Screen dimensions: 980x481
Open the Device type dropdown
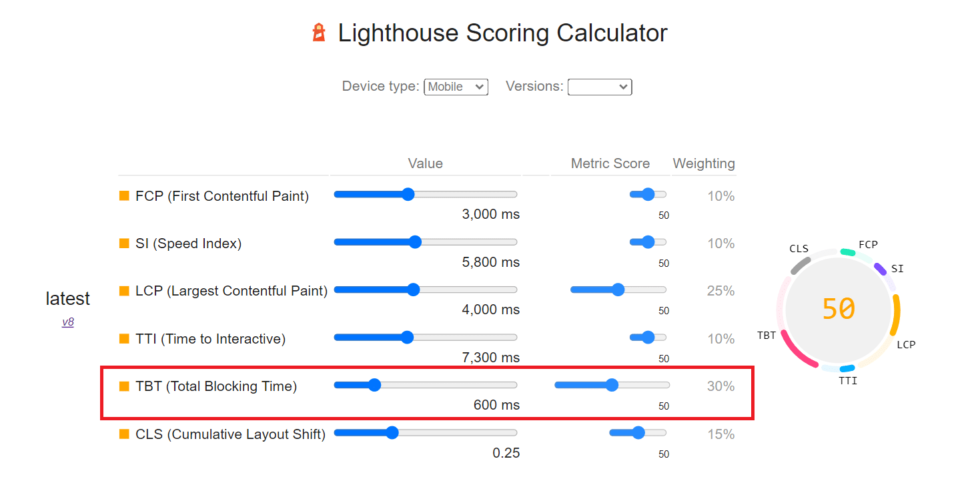pyautogui.click(x=456, y=87)
